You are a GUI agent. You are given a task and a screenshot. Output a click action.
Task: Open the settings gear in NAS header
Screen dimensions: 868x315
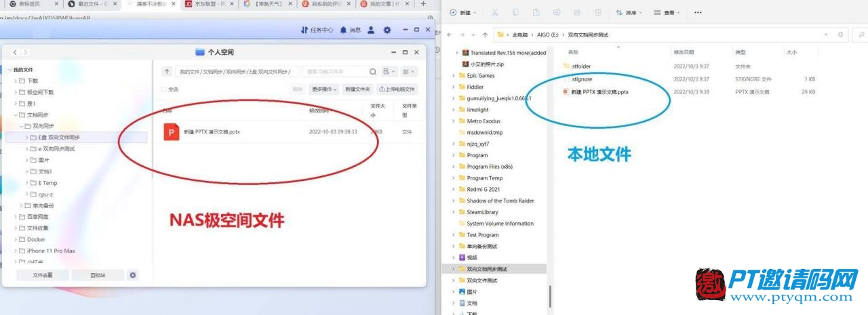coord(387,30)
